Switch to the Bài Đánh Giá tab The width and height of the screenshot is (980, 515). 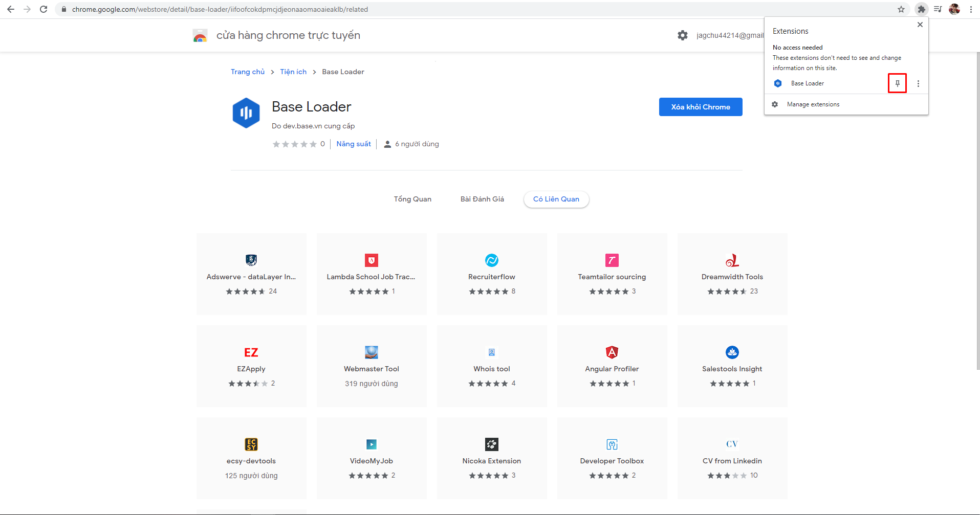pyautogui.click(x=482, y=199)
